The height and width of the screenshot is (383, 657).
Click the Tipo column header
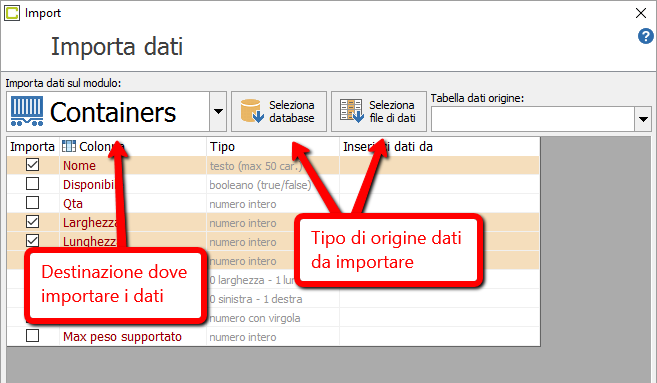pyautogui.click(x=273, y=147)
